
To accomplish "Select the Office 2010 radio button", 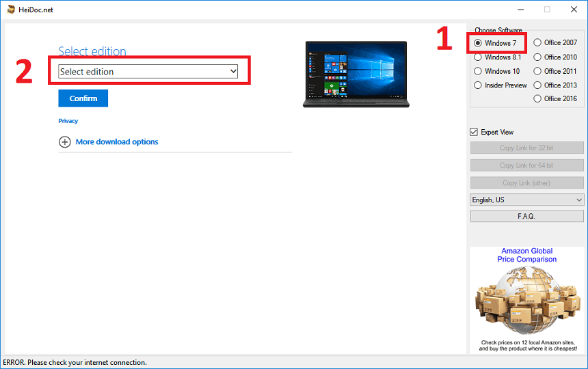I will point(537,57).
